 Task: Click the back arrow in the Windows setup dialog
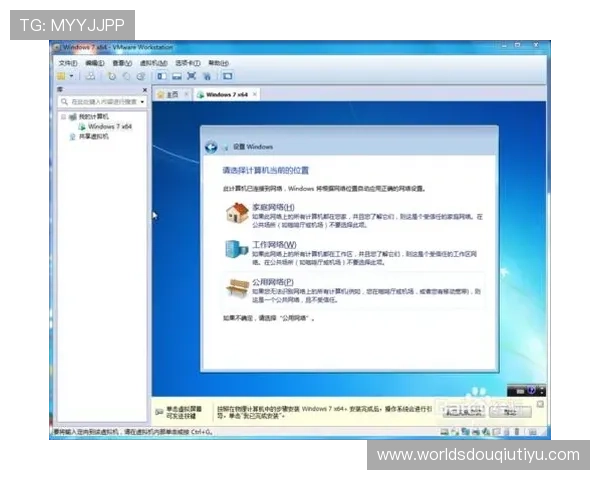tap(211, 147)
